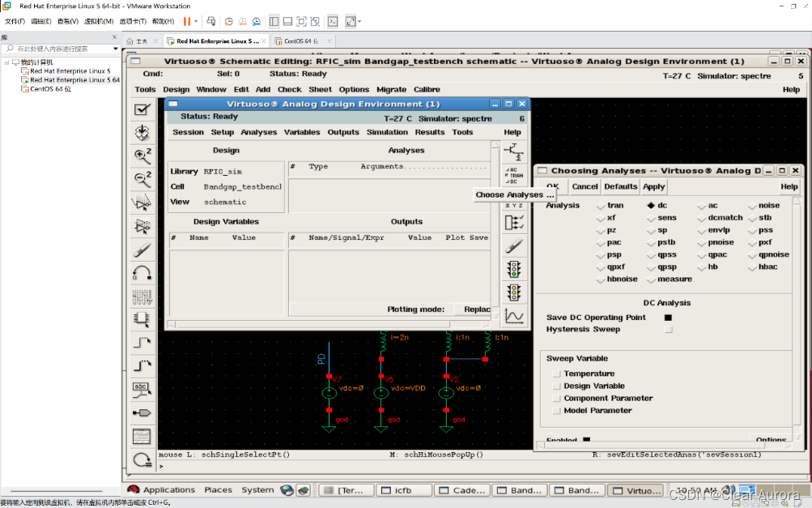Open the Edit Properties icon in schematic toolbar

tap(142, 296)
